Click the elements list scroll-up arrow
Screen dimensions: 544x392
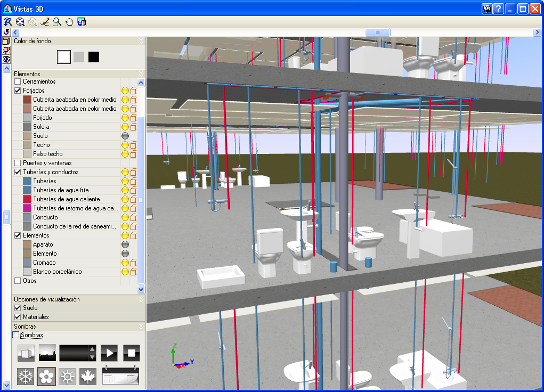click(x=141, y=83)
